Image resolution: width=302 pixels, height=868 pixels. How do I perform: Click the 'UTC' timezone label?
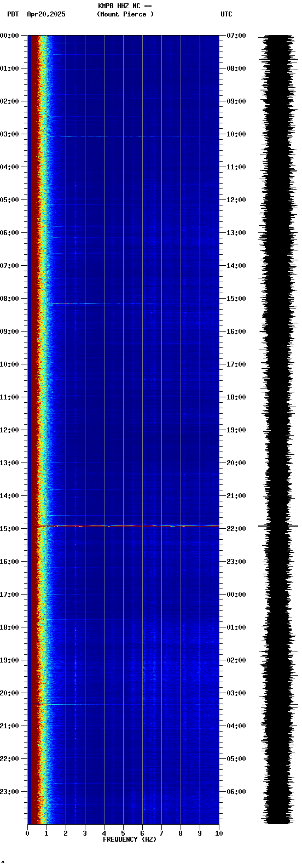[226, 14]
